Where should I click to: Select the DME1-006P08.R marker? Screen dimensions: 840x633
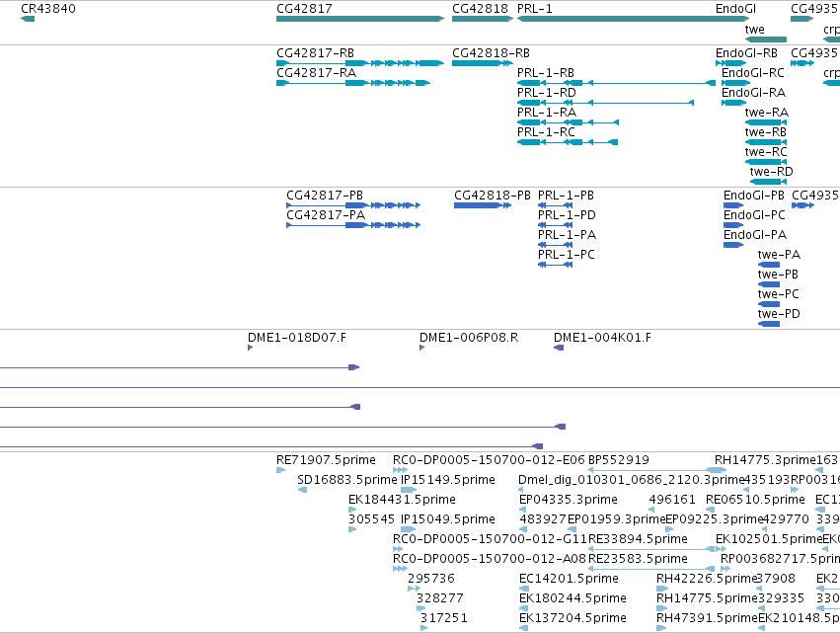coord(422,348)
